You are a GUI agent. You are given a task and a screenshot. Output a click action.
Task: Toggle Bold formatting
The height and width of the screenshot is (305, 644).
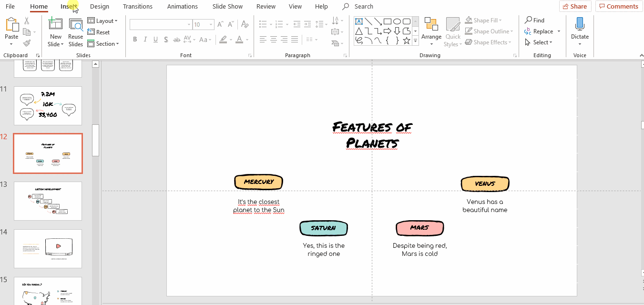[135, 40]
